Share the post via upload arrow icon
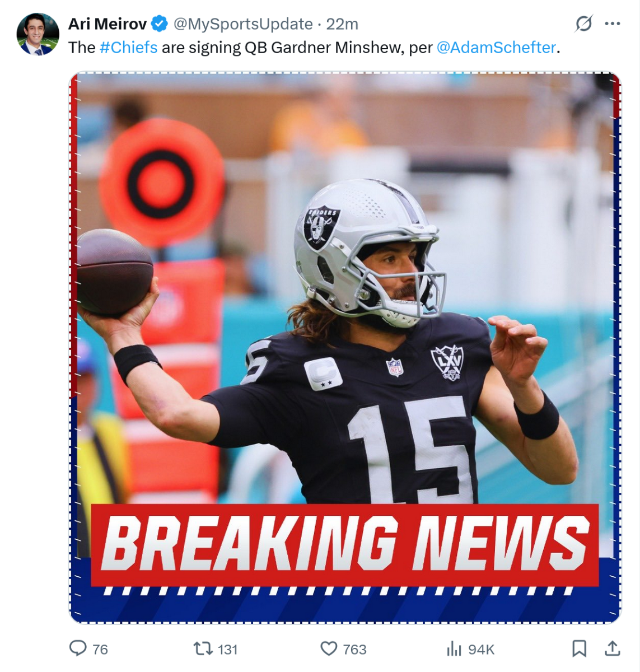The image size is (640, 672). click(613, 648)
